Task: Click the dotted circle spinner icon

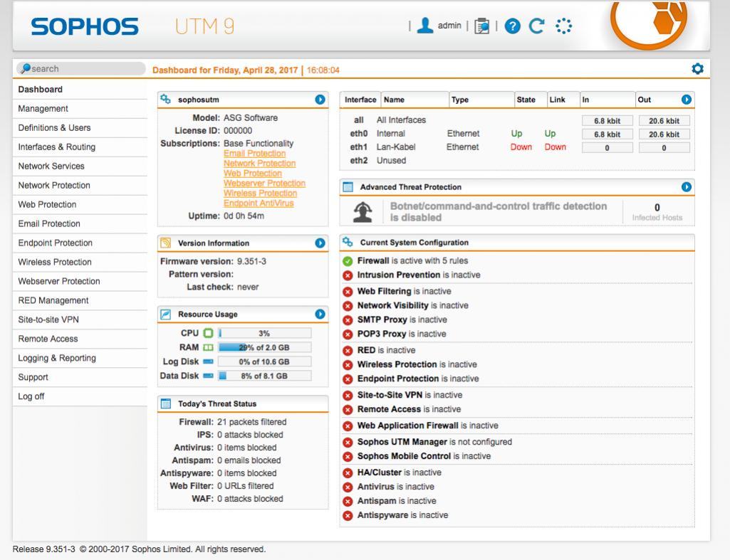Action: click(563, 26)
